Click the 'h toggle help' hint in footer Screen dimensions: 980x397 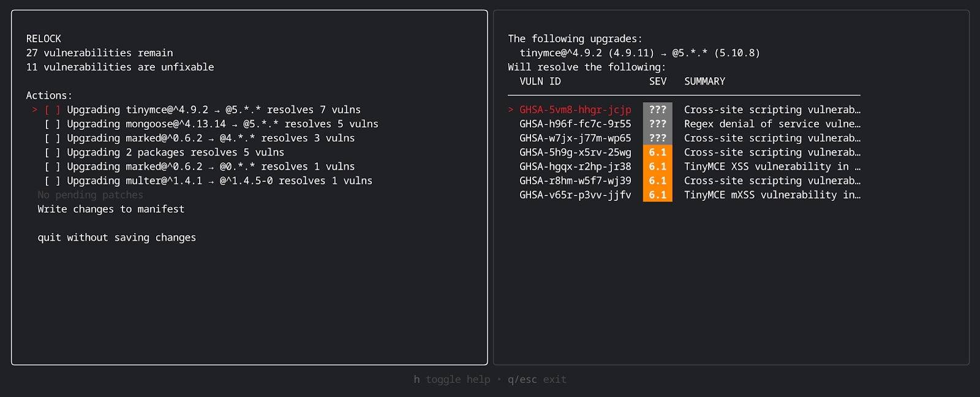pyautogui.click(x=452, y=379)
